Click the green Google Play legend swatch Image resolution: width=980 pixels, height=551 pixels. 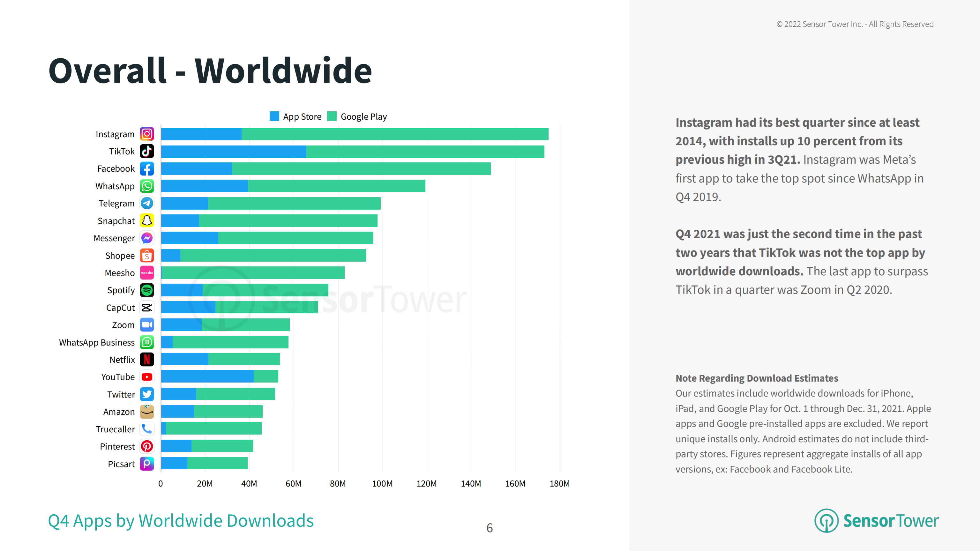(x=332, y=116)
